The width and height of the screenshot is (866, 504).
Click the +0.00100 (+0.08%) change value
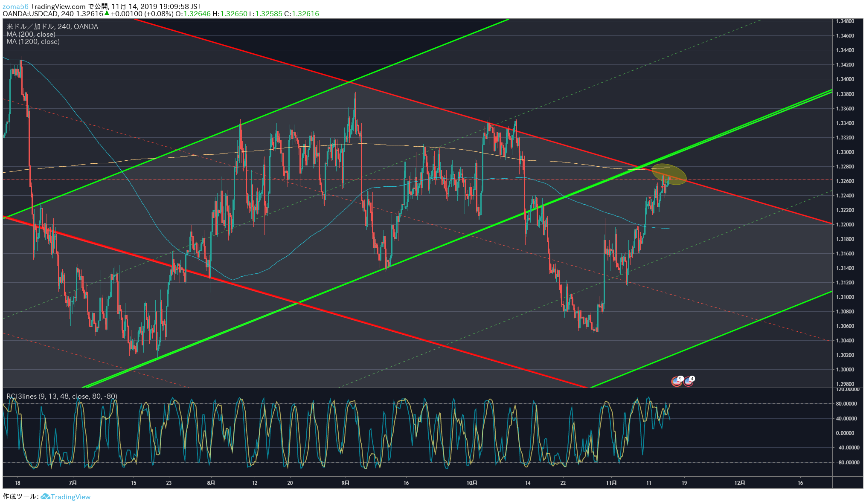(142, 14)
